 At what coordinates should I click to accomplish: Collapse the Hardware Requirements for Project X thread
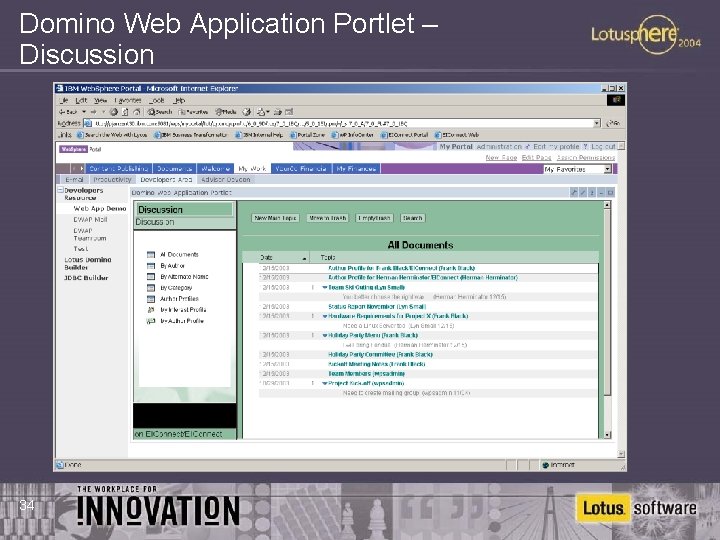coord(325,316)
